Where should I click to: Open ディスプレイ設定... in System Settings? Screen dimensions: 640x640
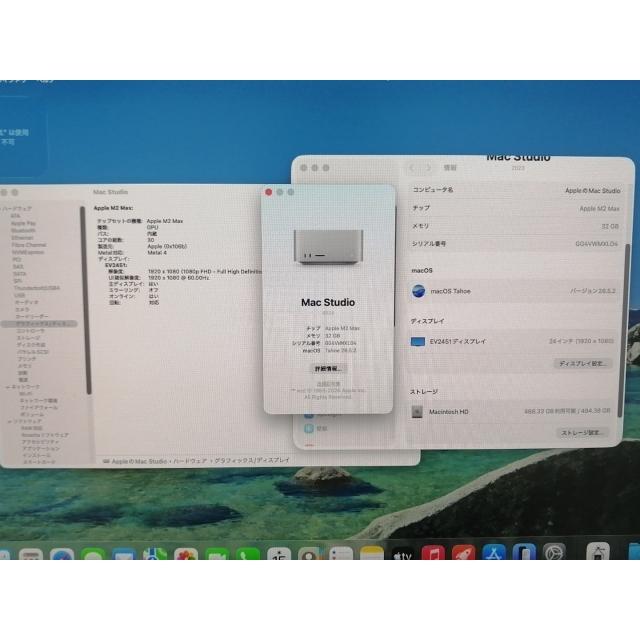point(582,363)
